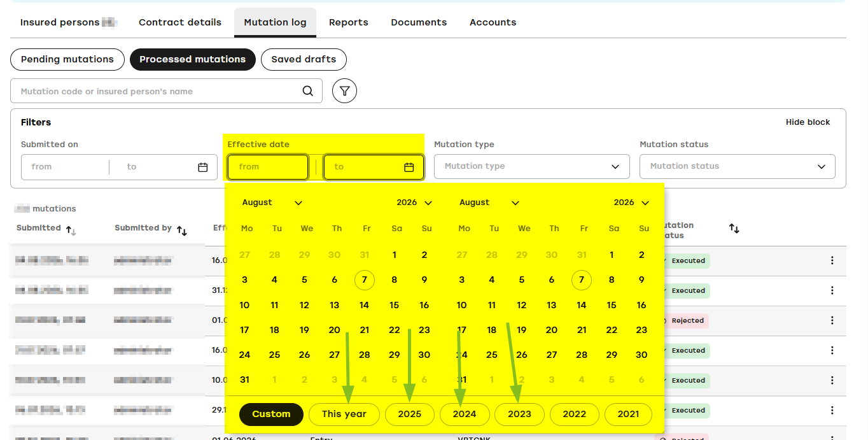Open row menu for first Executed mutation
Viewport: 868px width, 440px height.
(832, 260)
